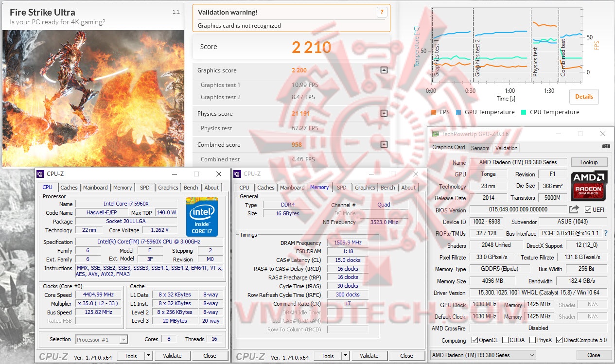Collapse the Physics score section
This screenshot has width=615, height=364.
click(384, 113)
